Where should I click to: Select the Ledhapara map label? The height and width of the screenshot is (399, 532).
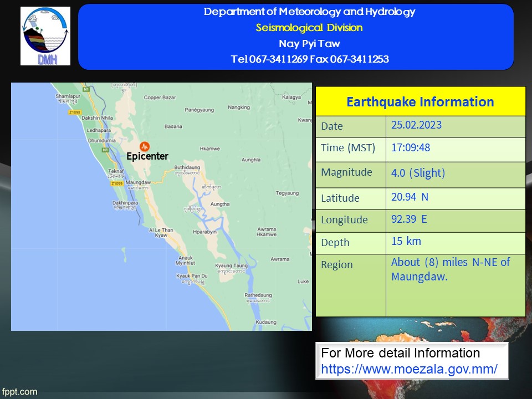coord(99,130)
